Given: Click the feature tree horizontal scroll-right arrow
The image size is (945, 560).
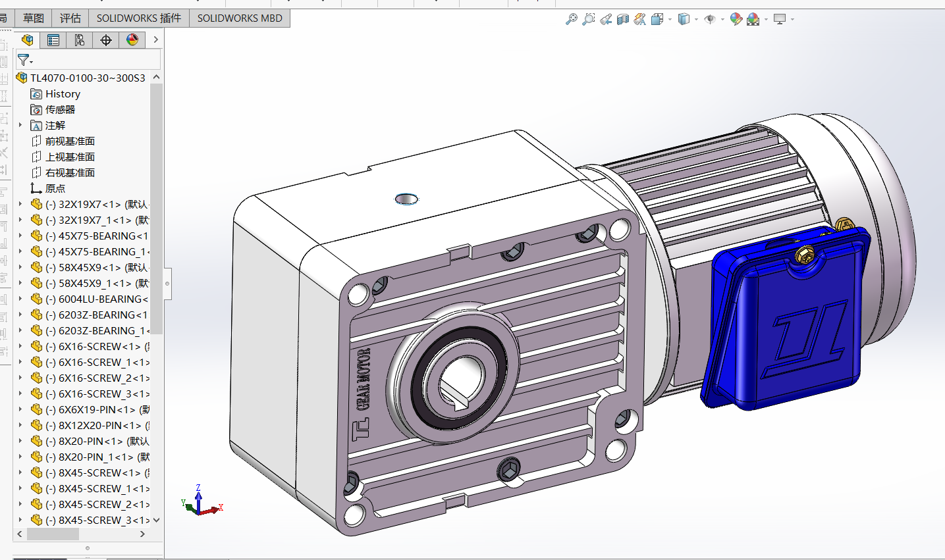Looking at the screenshot, I should click(143, 534).
